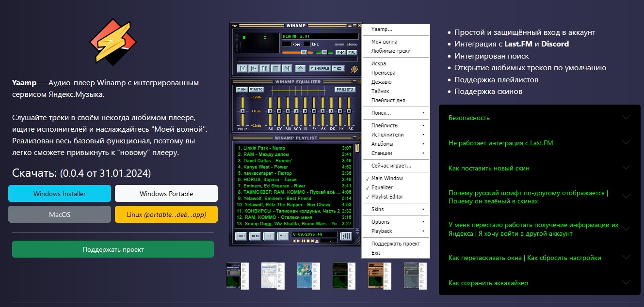This screenshot has height=307, width=644.
Task: Select track 'Linkin Park - Numb' in playlist
Action: click(x=294, y=148)
